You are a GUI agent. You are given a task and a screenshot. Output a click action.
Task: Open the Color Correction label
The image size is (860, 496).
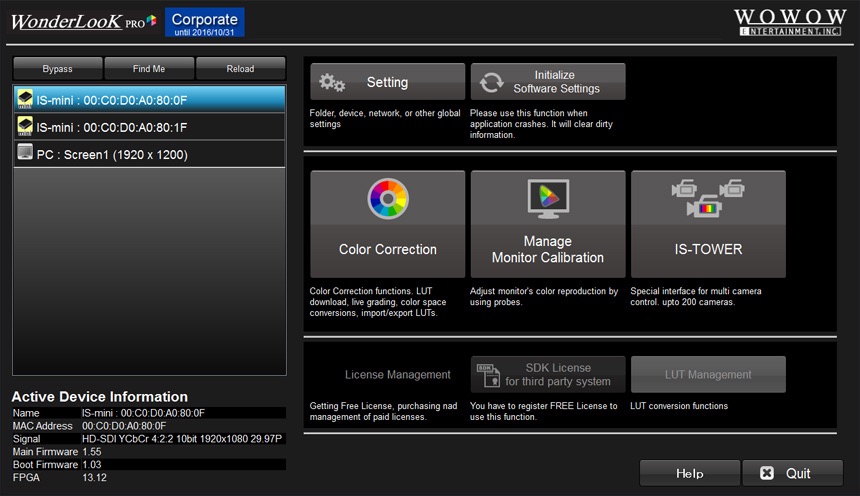tap(388, 249)
